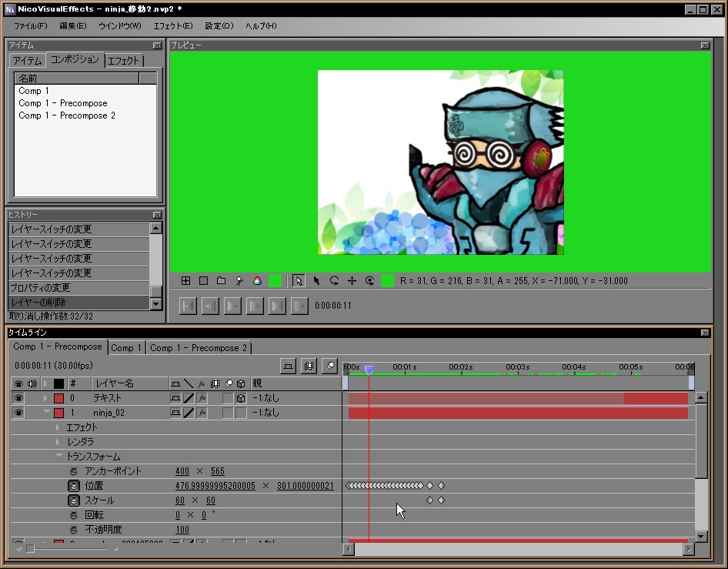Screen dimensions: 728x569
Task: Open the エフェクト menu in menu bar
Action: click(x=173, y=26)
